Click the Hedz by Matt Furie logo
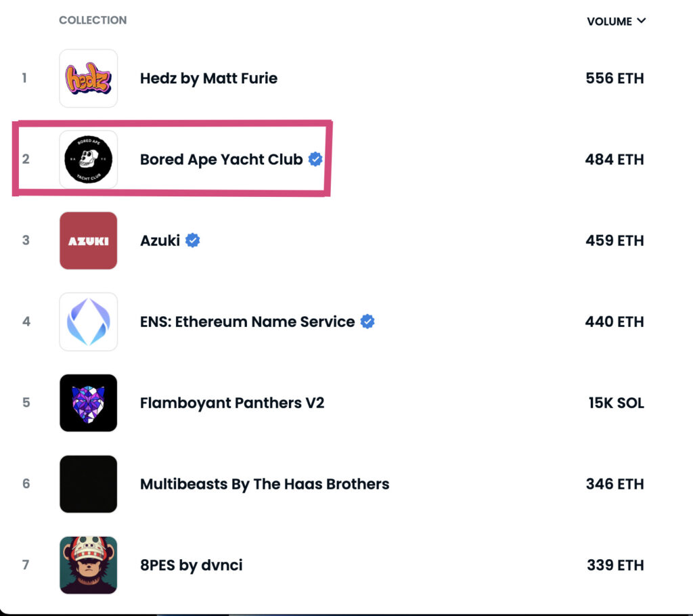This screenshot has height=616, width=693. 88,79
